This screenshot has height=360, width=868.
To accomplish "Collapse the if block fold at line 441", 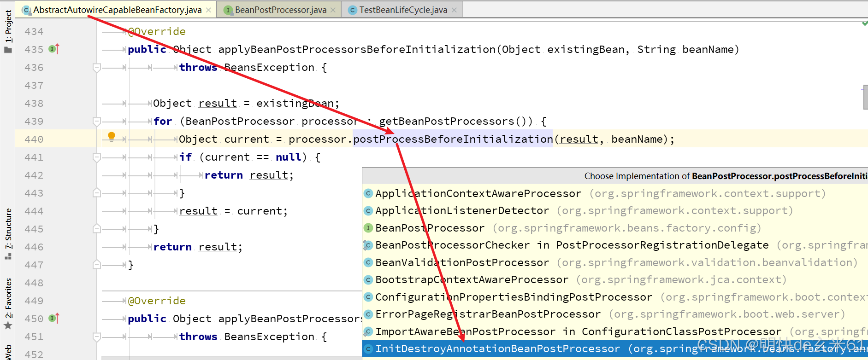I will pos(97,157).
